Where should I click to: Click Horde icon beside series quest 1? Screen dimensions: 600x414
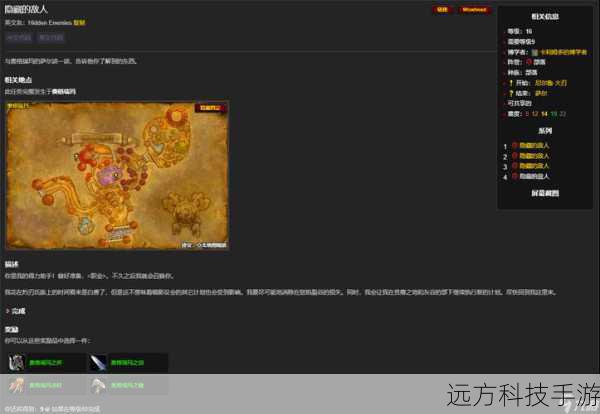(515, 145)
